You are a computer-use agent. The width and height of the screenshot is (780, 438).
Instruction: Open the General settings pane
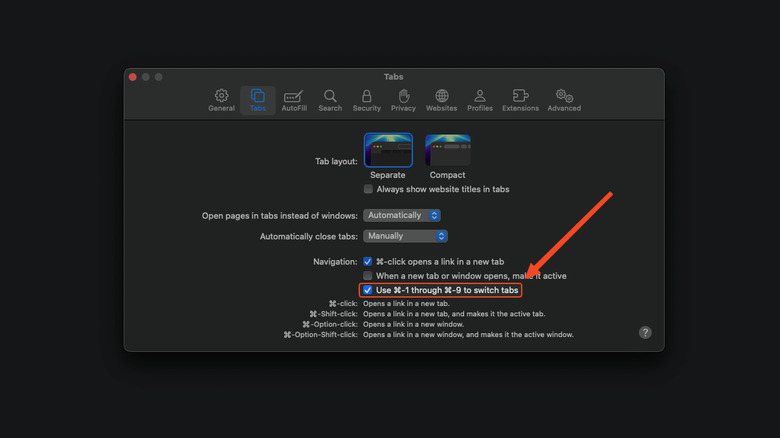(x=221, y=99)
